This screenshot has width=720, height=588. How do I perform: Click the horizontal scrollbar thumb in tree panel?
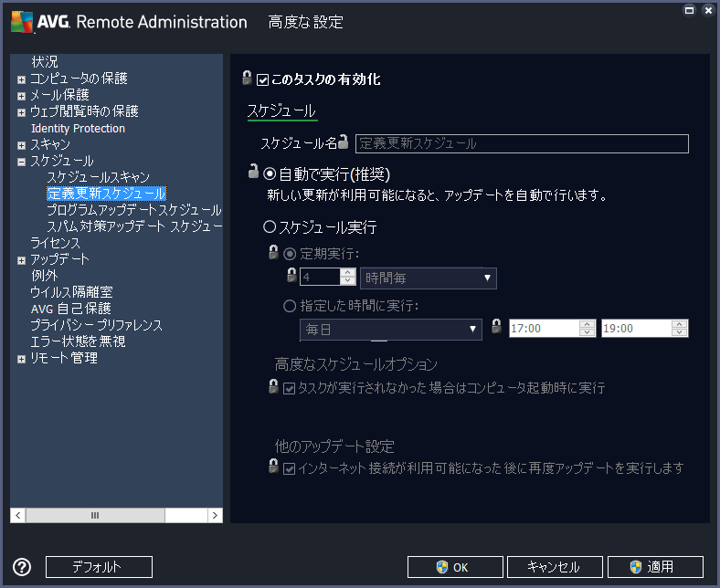[x=95, y=515]
